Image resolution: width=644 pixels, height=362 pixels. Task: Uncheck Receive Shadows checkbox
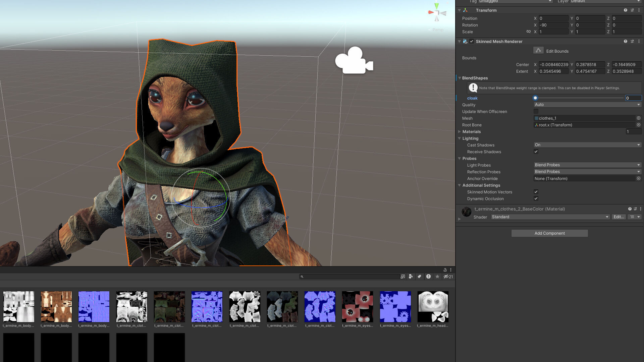tap(536, 152)
